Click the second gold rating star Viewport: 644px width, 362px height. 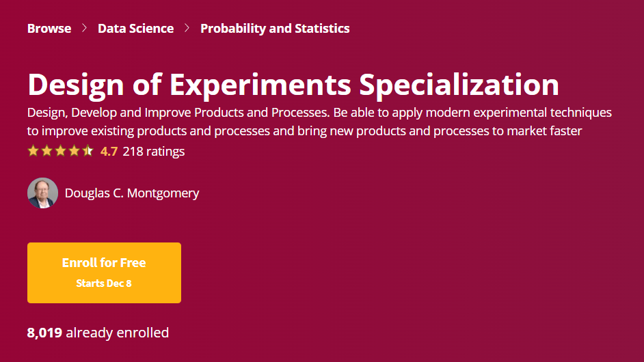pyautogui.click(x=46, y=151)
